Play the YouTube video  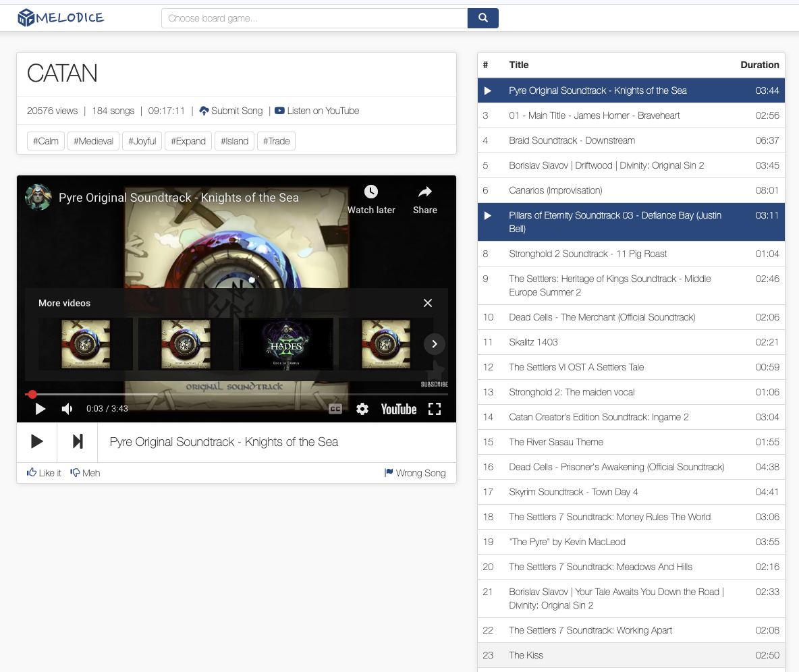[x=40, y=409]
